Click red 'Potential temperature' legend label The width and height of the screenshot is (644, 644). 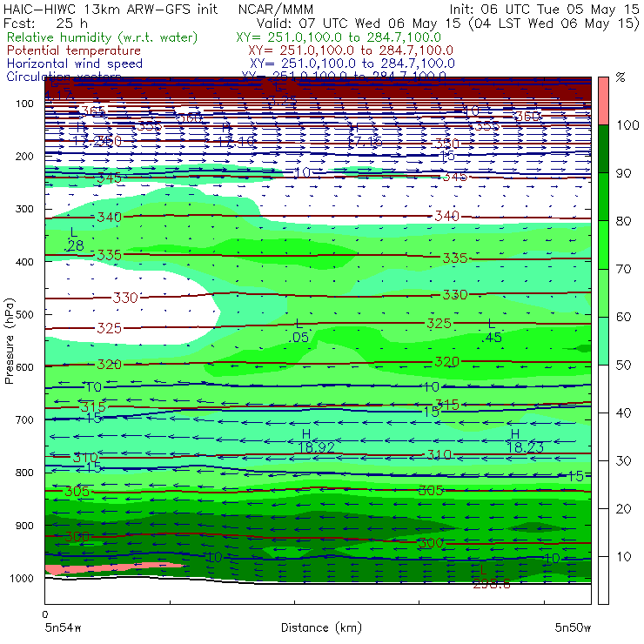pos(74,50)
